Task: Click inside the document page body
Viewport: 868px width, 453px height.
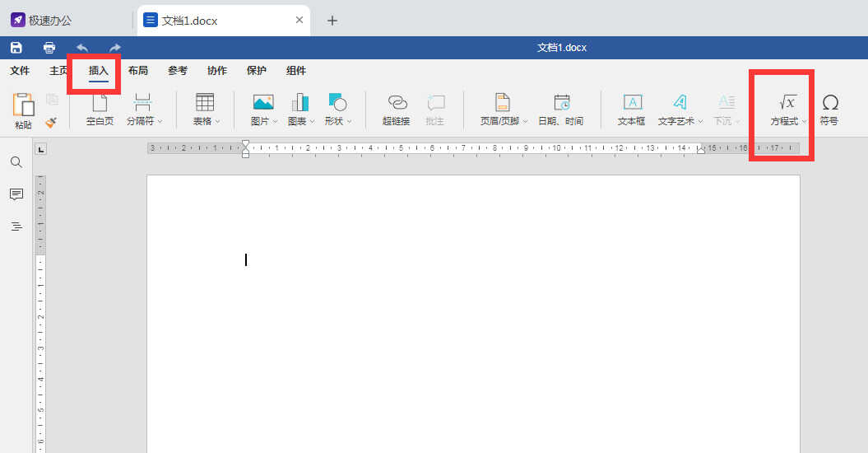Action: click(x=473, y=315)
